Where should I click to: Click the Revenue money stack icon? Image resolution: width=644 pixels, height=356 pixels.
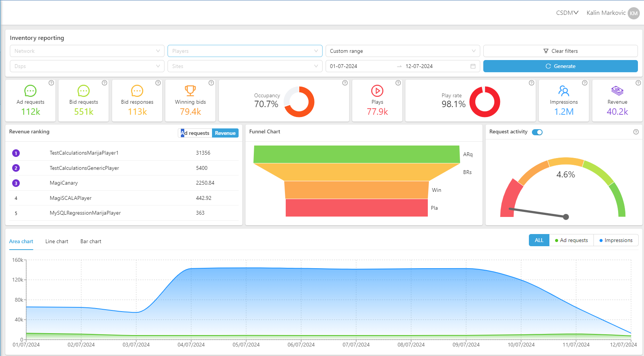[x=617, y=91]
